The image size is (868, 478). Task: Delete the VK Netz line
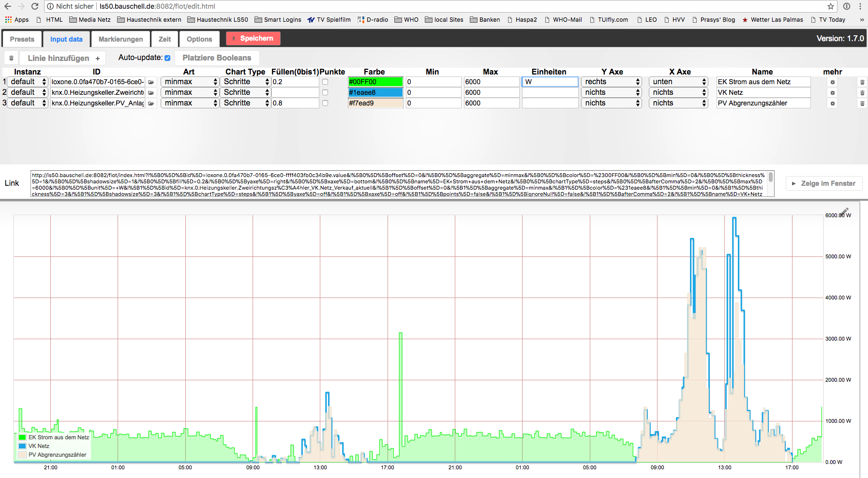coord(862,92)
